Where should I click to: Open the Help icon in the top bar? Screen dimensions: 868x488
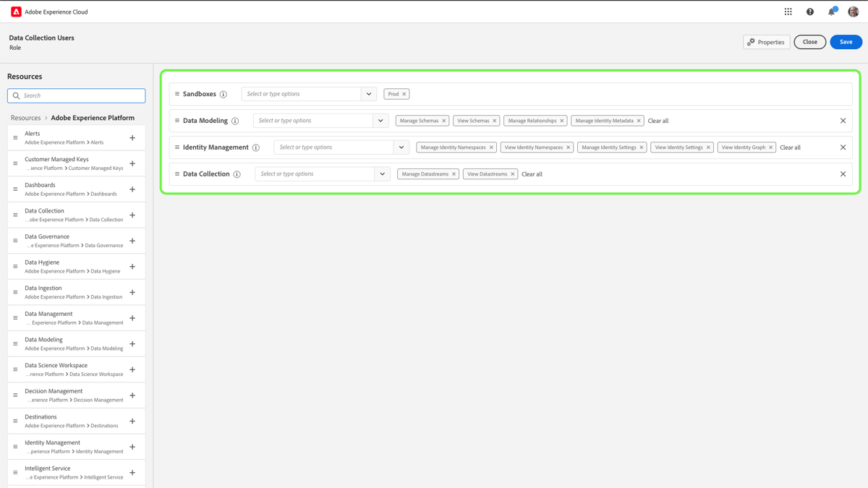click(x=809, y=11)
